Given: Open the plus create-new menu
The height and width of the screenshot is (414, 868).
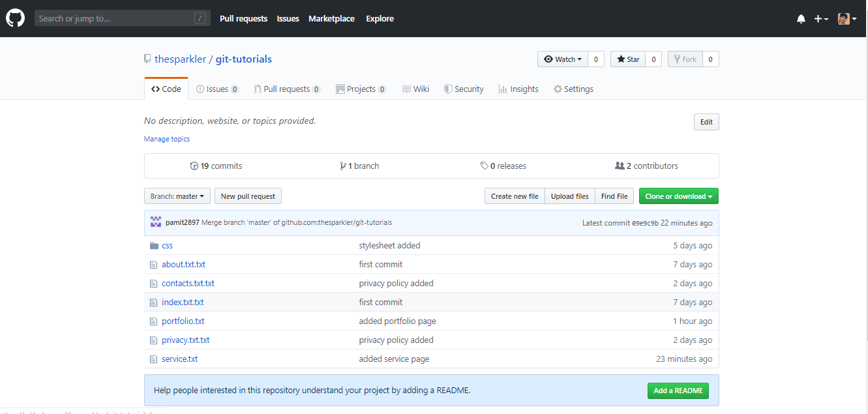Looking at the screenshot, I should (x=821, y=19).
